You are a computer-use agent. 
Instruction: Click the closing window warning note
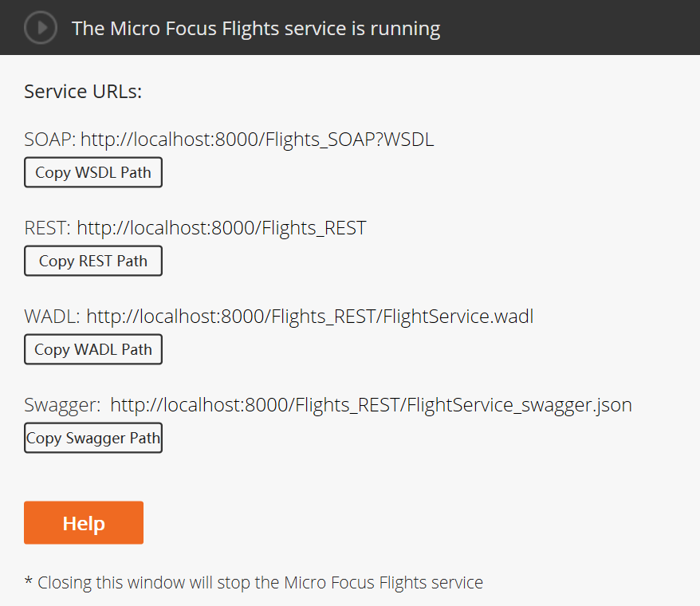(253, 582)
